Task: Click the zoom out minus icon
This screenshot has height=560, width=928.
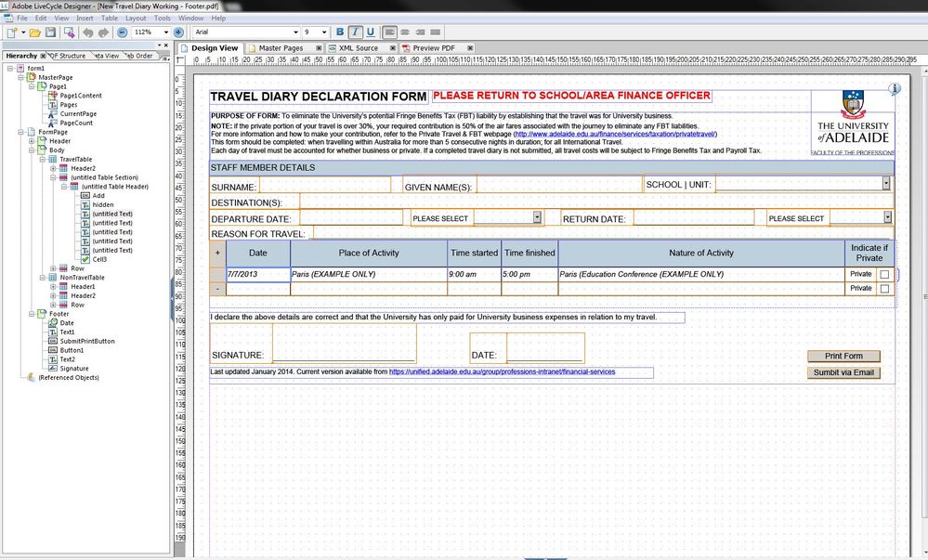Action: [x=122, y=33]
